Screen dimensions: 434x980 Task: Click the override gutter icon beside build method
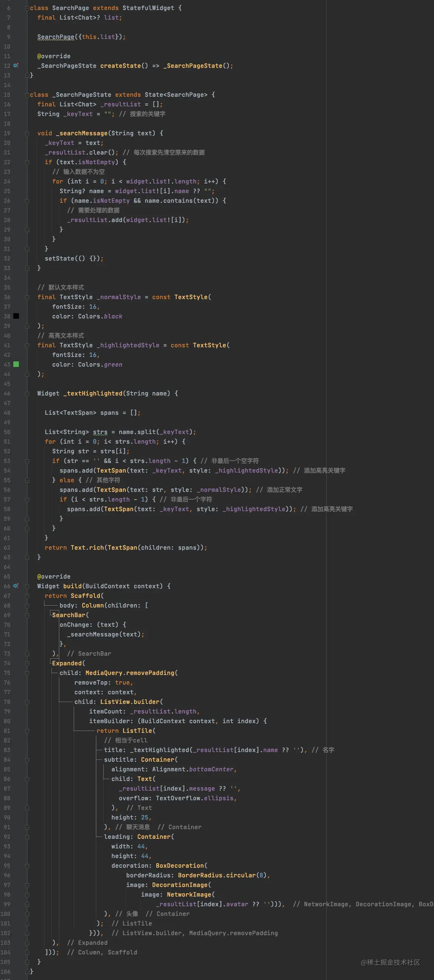(x=16, y=586)
